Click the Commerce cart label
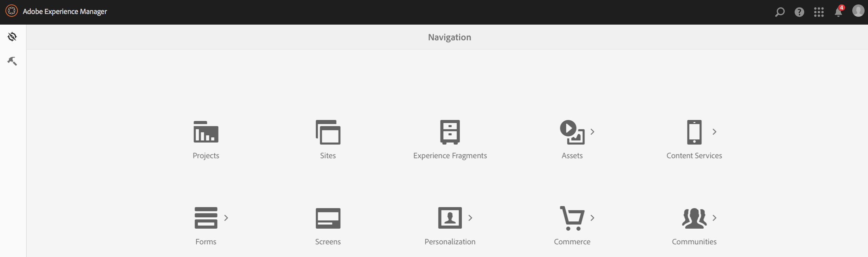 click(572, 242)
